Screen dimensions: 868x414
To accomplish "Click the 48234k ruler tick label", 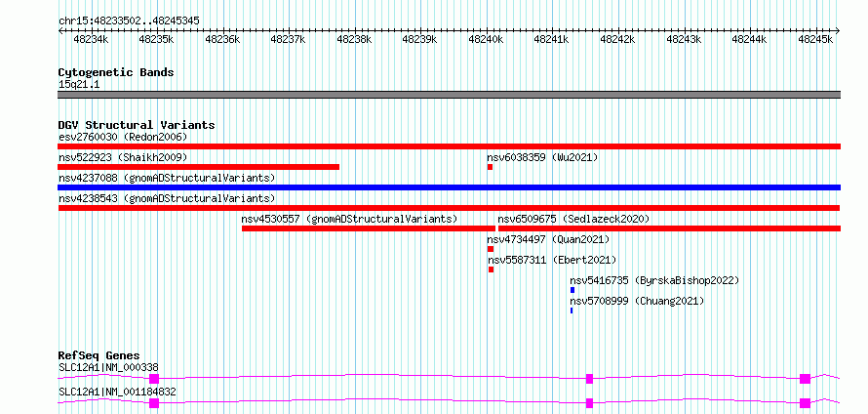I will click(92, 39).
